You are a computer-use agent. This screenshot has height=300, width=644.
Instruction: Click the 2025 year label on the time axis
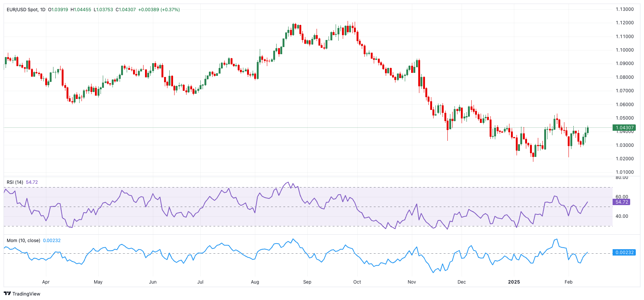[x=514, y=282]
